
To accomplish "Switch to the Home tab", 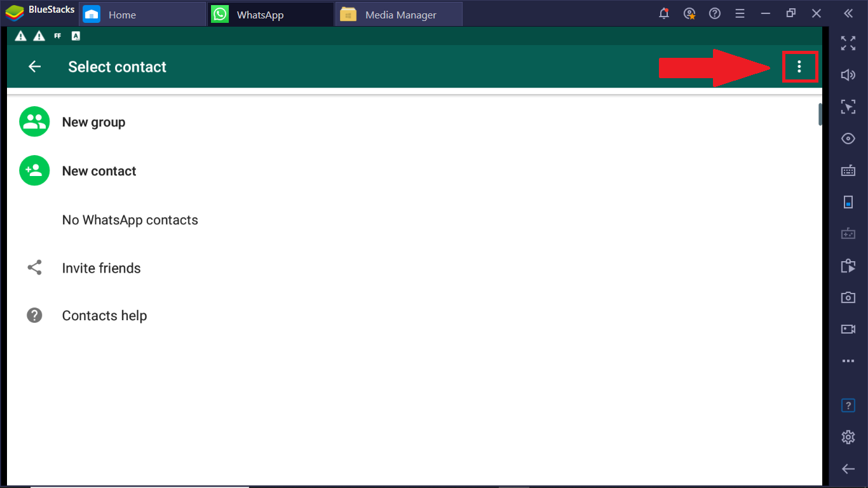I will click(x=143, y=14).
